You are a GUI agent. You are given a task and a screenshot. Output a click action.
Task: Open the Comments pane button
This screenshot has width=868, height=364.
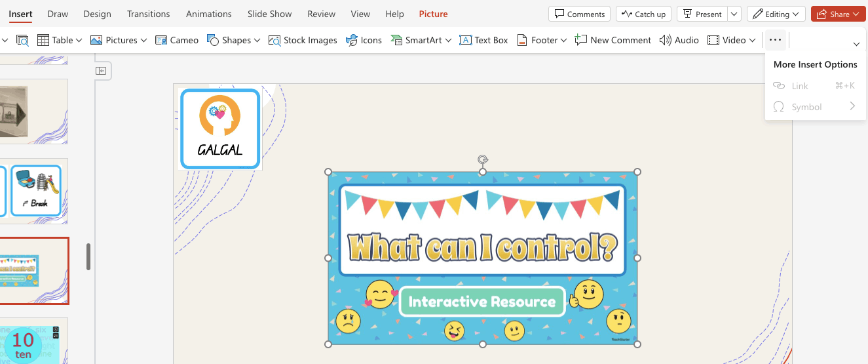click(579, 14)
